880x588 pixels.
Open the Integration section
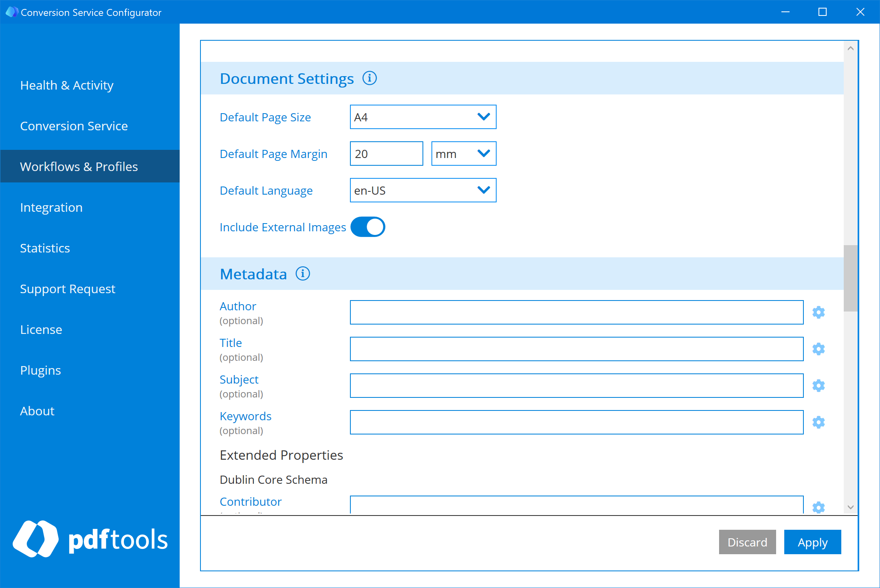[51, 207]
